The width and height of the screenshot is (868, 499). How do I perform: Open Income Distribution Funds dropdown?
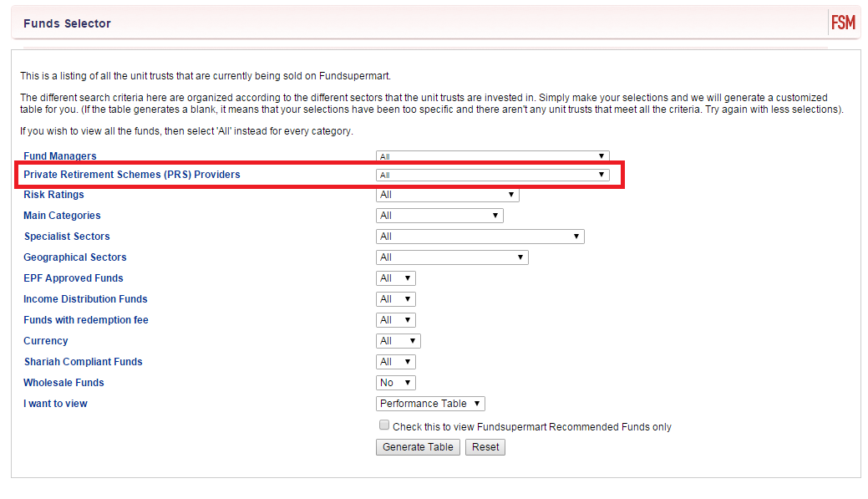click(x=396, y=299)
